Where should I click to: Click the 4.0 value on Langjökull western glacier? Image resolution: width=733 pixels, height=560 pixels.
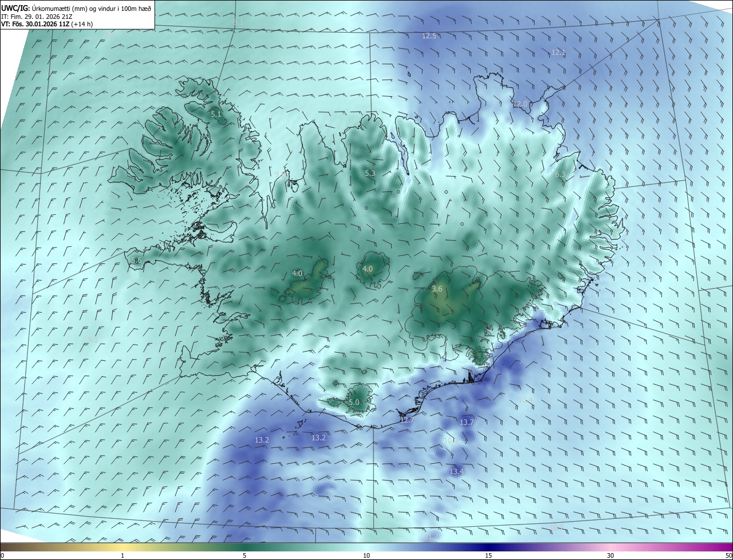click(297, 274)
